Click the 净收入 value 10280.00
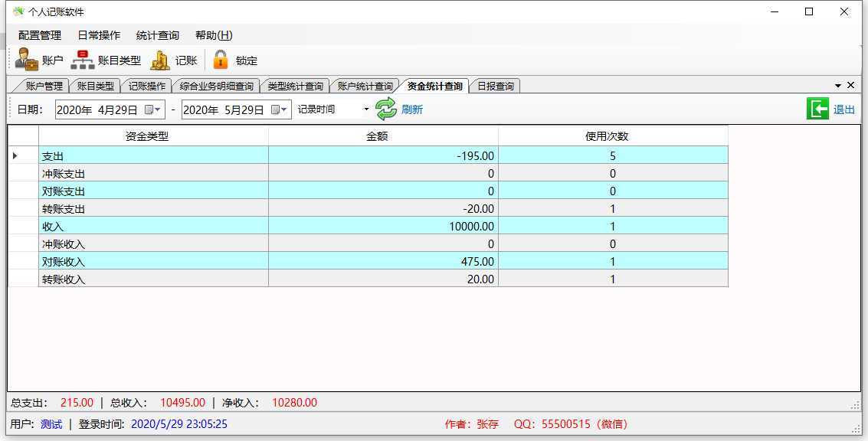Viewport: 868px width, 441px height. [x=294, y=403]
